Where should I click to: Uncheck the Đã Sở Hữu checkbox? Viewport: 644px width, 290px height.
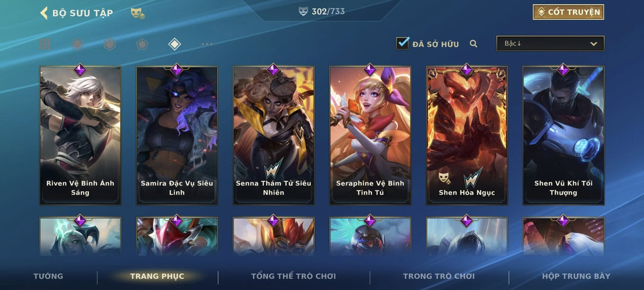tap(403, 43)
